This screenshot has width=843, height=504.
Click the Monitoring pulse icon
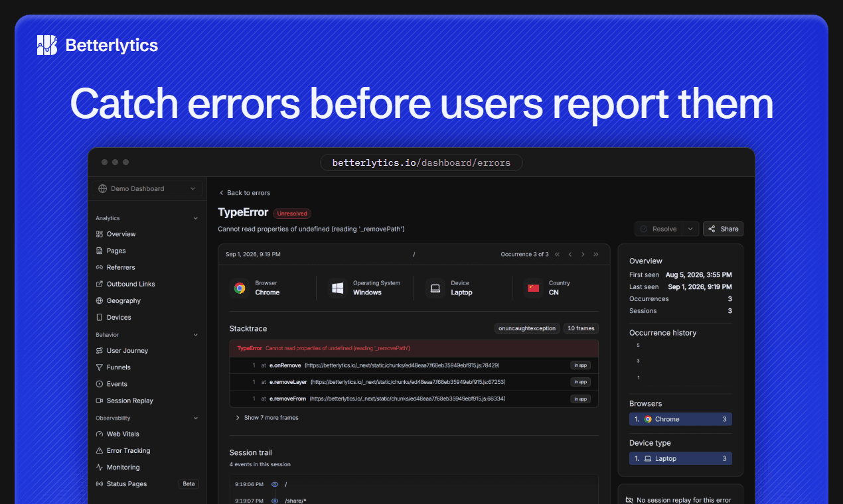(x=100, y=468)
